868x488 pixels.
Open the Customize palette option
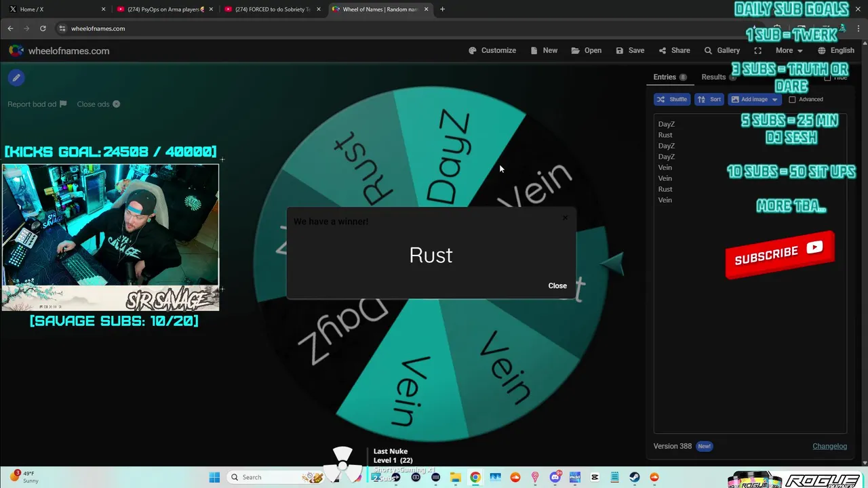coord(492,51)
